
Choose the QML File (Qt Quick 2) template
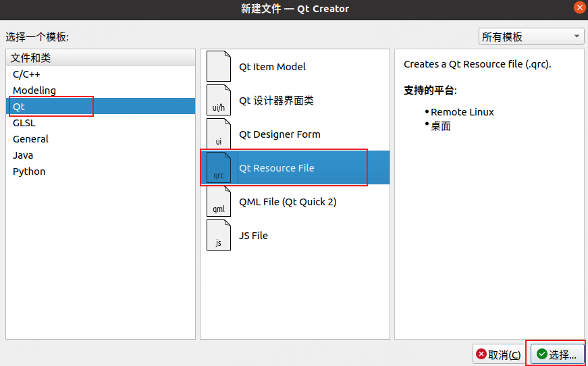point(295,201)
